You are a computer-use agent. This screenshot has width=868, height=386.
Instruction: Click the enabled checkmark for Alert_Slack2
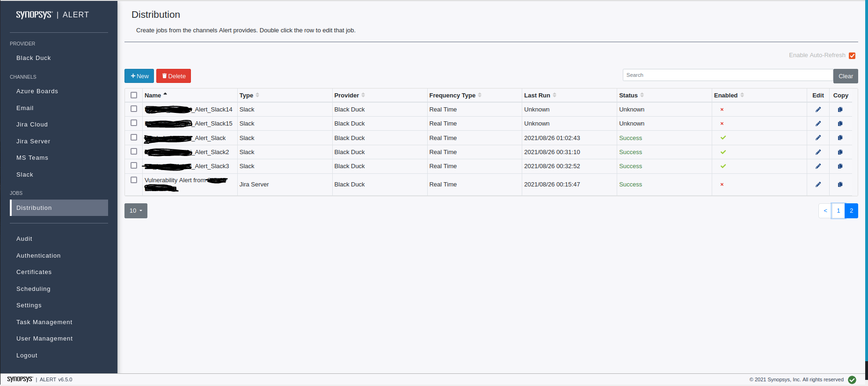tap(723, 152)
